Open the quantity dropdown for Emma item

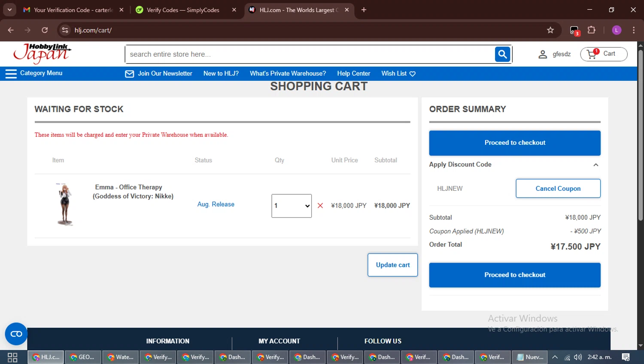[292, 206]
